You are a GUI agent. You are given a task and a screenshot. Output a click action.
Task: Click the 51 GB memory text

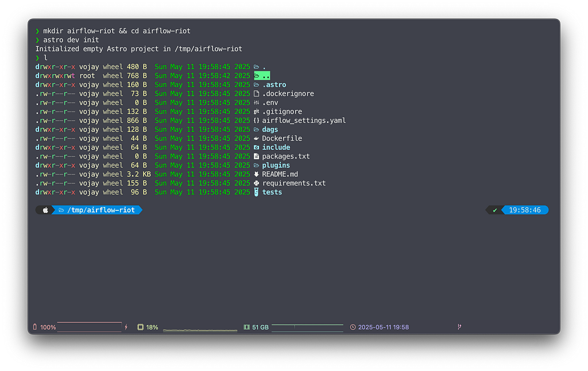click(x=260, y=327)
